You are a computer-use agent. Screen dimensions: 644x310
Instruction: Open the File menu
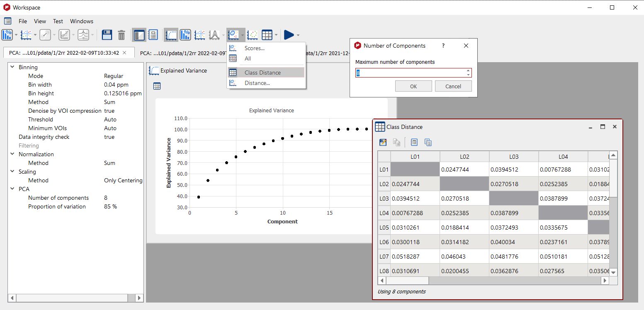pos(23,21)
